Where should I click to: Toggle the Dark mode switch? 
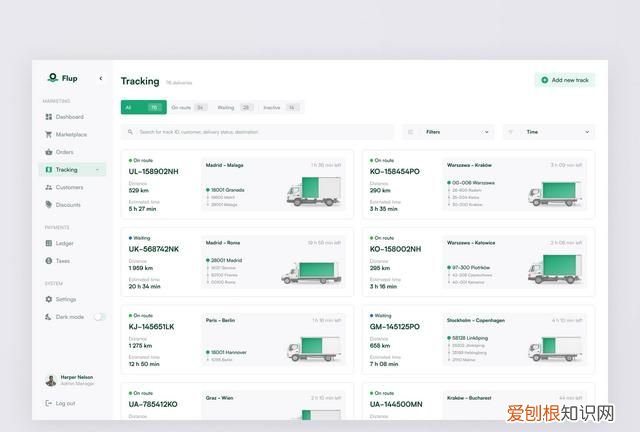pos(100,317)
